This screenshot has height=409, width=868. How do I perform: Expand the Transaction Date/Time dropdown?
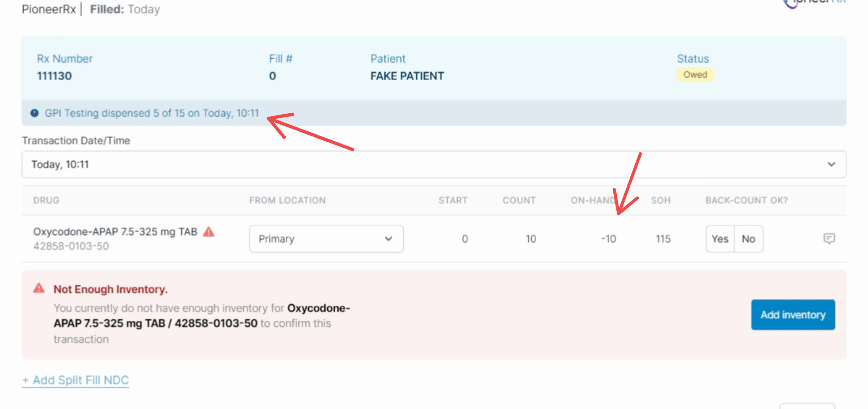(434, 164)
